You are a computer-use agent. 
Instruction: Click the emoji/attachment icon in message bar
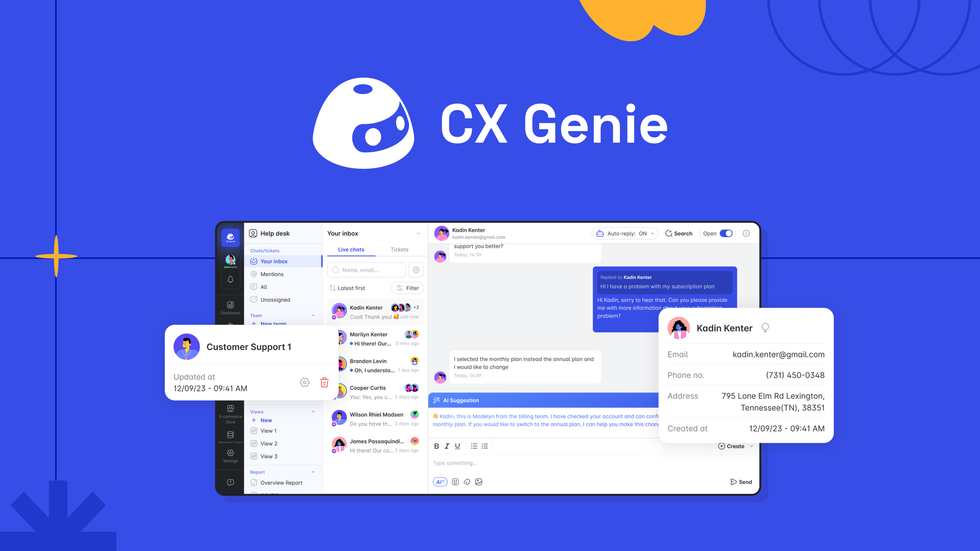(456, 482)
